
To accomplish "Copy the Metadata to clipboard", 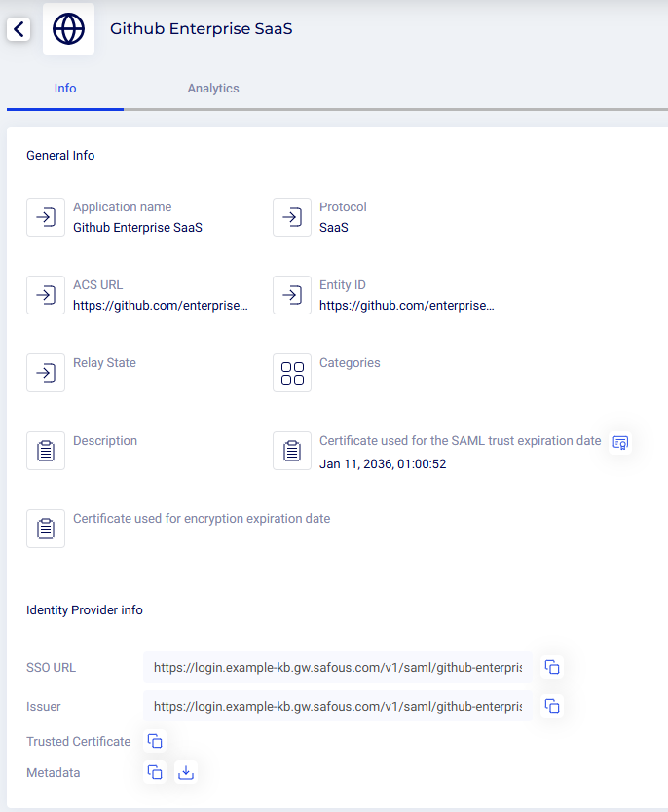I will point(155,772).
